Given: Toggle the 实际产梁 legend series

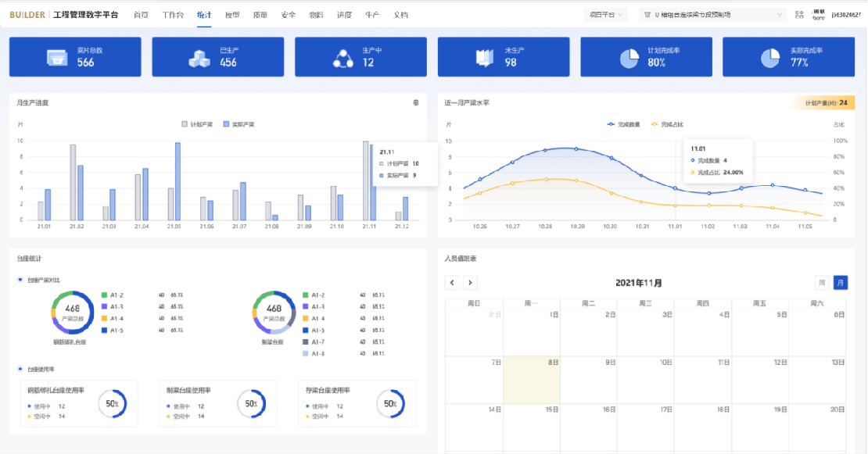Looking at the screenshot, I should click(x=239, y=124).
